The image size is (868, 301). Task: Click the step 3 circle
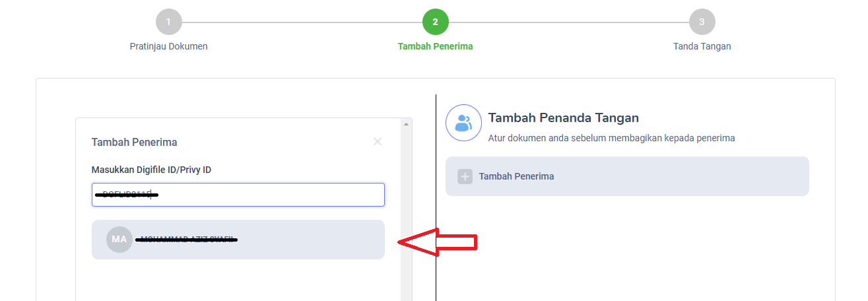click(702, 22)
